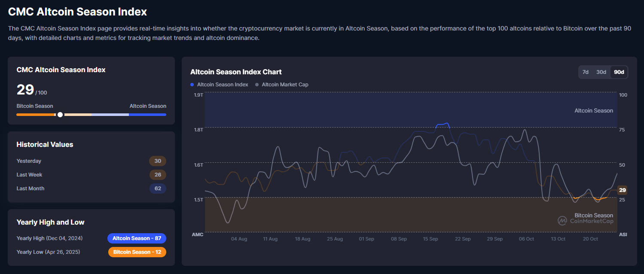The height and width of the screenshot is (274, 644).
Task: Toggle the blue Altcoin Season Index legend dot
Action: pyautogui.click(x=192, y=85)
